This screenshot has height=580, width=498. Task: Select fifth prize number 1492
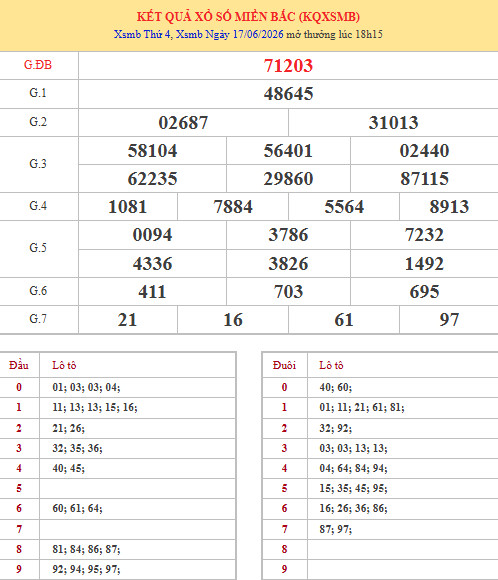click(424, 264)
